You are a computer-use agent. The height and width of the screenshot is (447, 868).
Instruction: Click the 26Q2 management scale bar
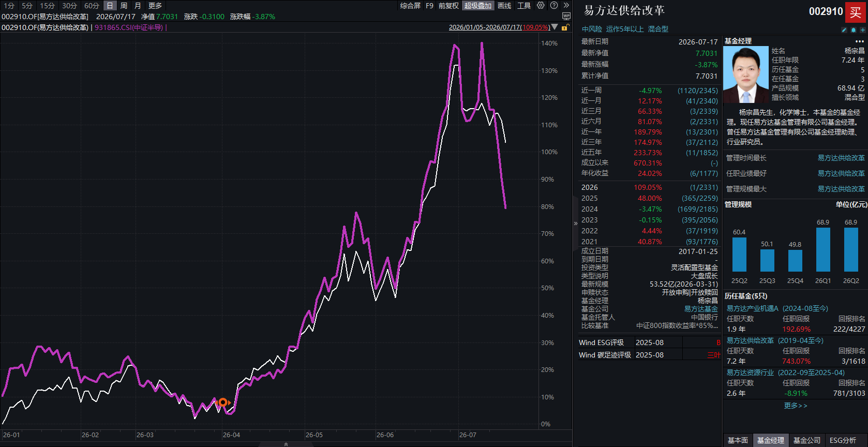click(x=851, y=249)
